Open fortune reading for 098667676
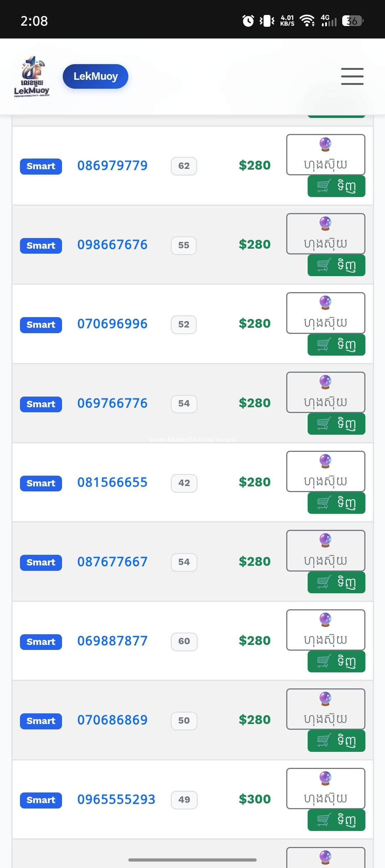Viewport: 385px width, 868px height. (x=326, y=234)
